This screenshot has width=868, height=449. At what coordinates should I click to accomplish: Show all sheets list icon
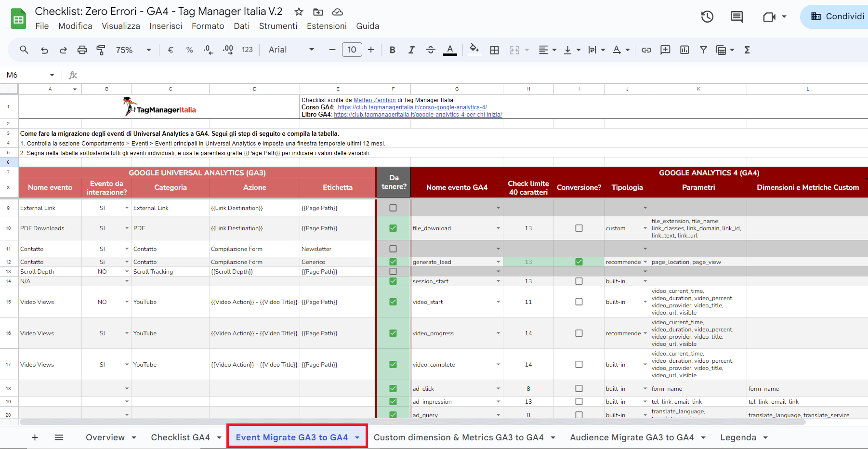(59, 437)
